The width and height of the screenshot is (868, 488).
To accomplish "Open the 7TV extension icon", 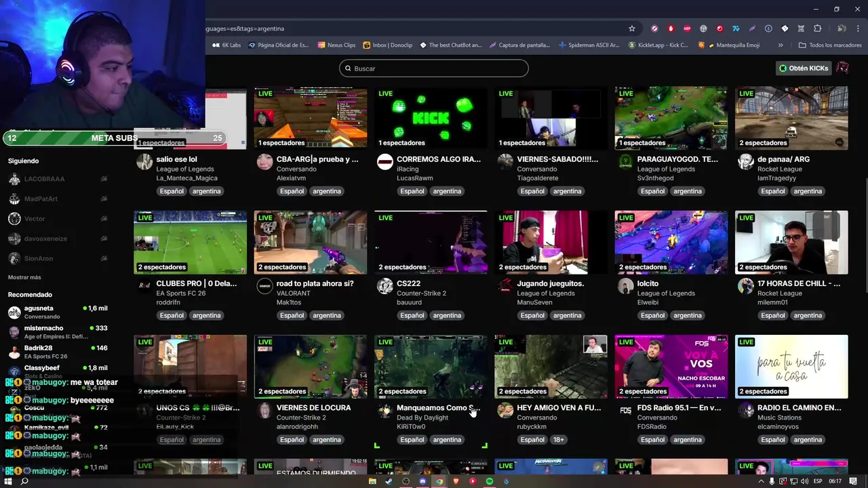I will click(736, 28).
